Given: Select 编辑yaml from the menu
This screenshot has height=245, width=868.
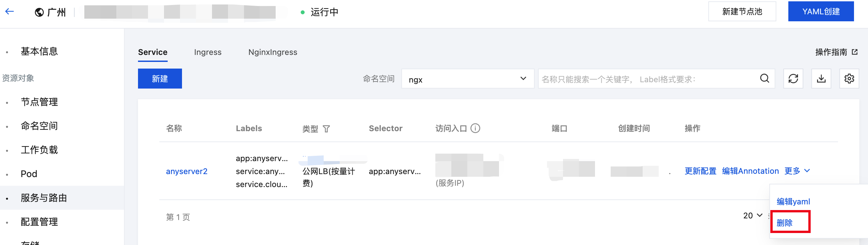Looking at the screenshot, I should (x=793, y=202).
